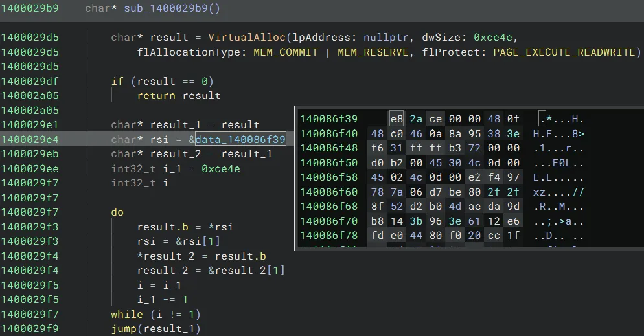Select the 'result.b = *rsi' statement
The width and height of the screenshot is (644, 336).
(185, 227)
